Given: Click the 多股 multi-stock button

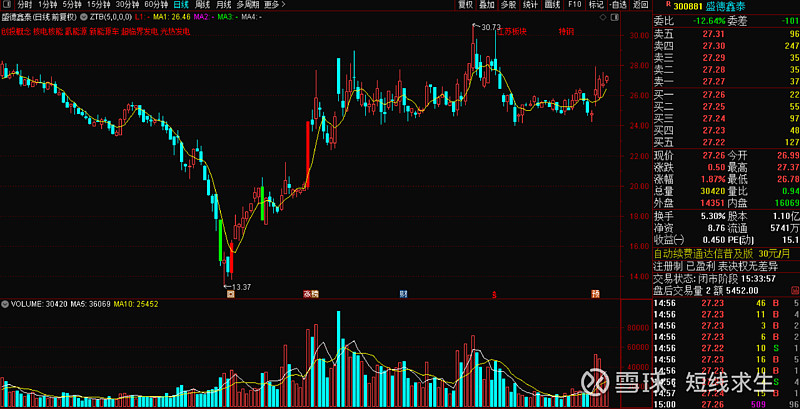Looking at the screenshot, I should (x=508, y=5).
